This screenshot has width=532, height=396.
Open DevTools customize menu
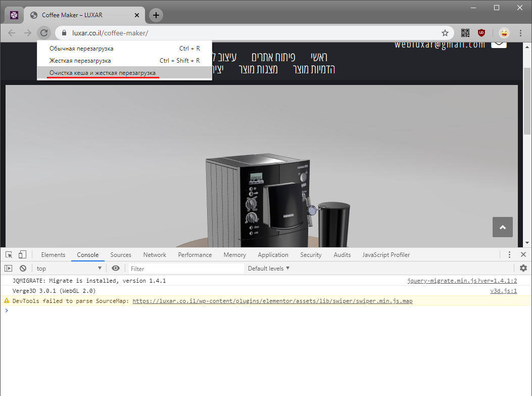509,255
